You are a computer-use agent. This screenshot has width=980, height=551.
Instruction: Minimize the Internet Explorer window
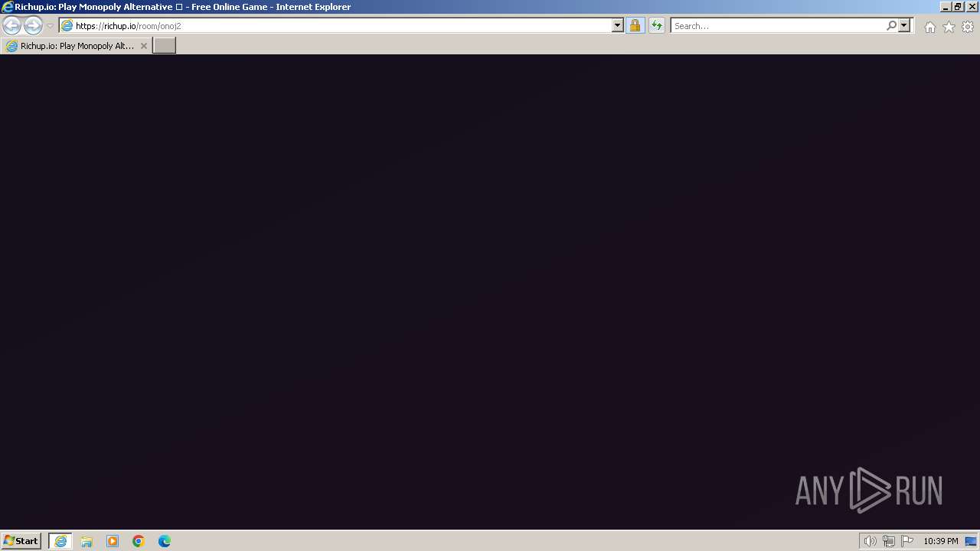(946, 7)
